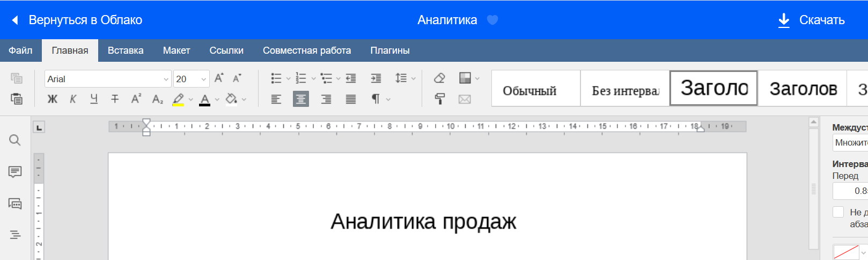This screenshot has width=868, height=260.
Task: Open the Search sidebar icon
Action: (x=15, y=140)
